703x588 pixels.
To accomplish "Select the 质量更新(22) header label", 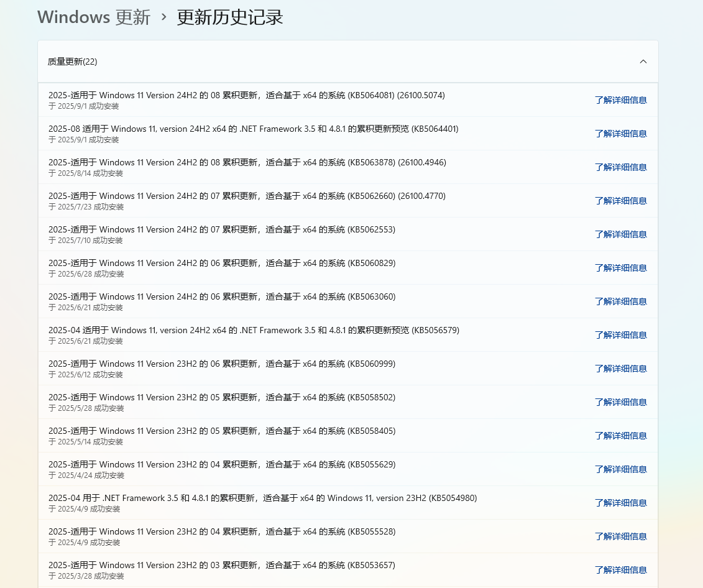I will tap(72, 62).
